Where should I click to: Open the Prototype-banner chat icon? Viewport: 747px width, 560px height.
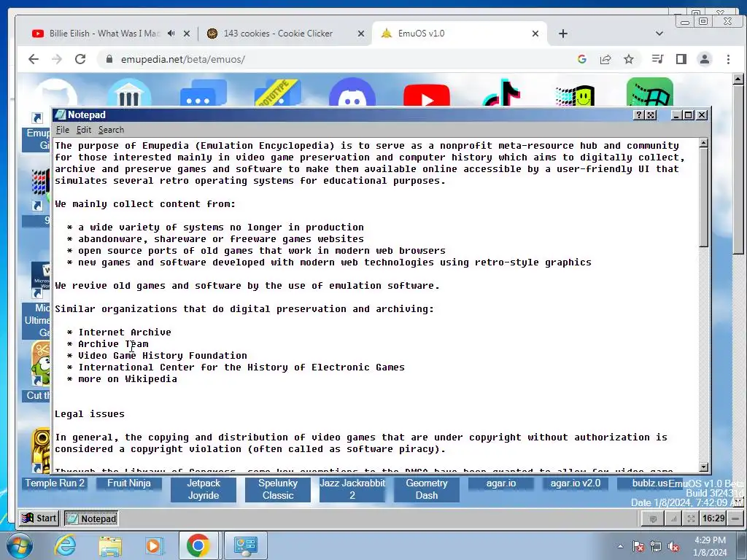pos(278,93)
